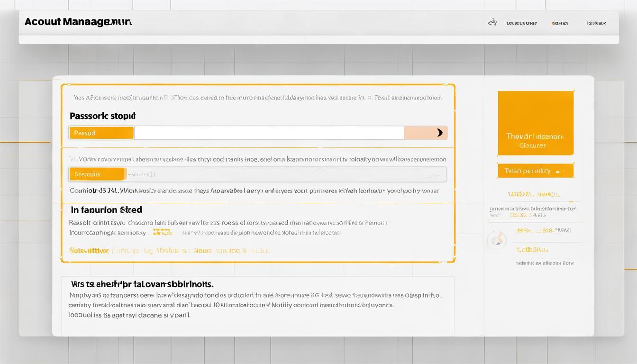Viewport: 637px width, 364px height.
Task: Click the black arrow icon in password field
Action: point(439,133)
